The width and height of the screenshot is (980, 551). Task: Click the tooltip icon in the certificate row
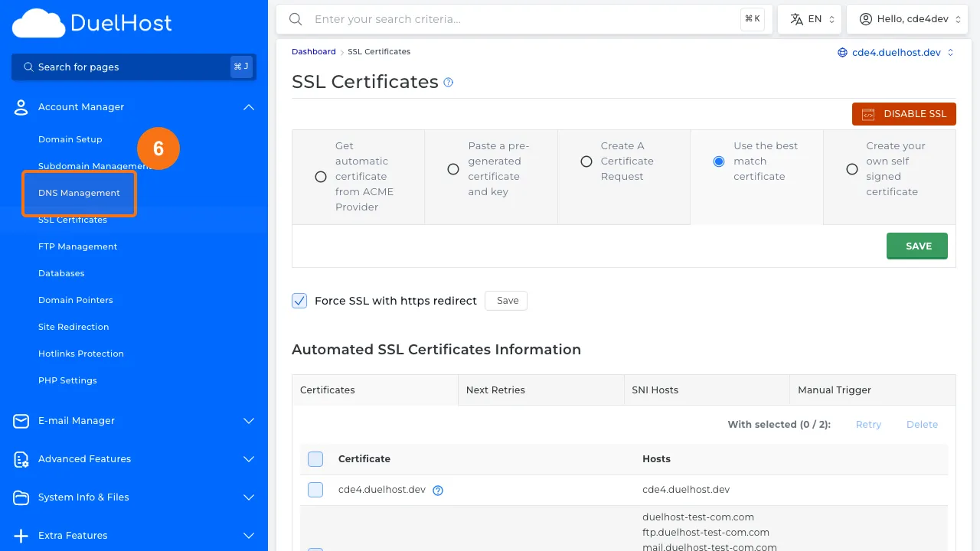[x=437, y=490]
